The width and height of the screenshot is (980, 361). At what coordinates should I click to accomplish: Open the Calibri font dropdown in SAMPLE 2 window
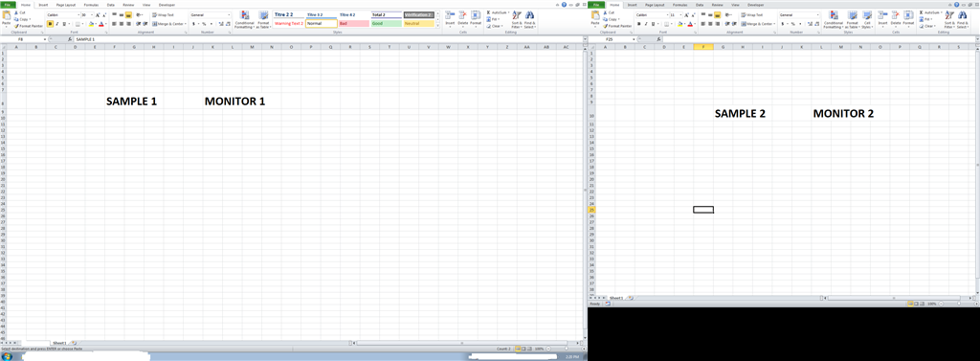[666, 14]
